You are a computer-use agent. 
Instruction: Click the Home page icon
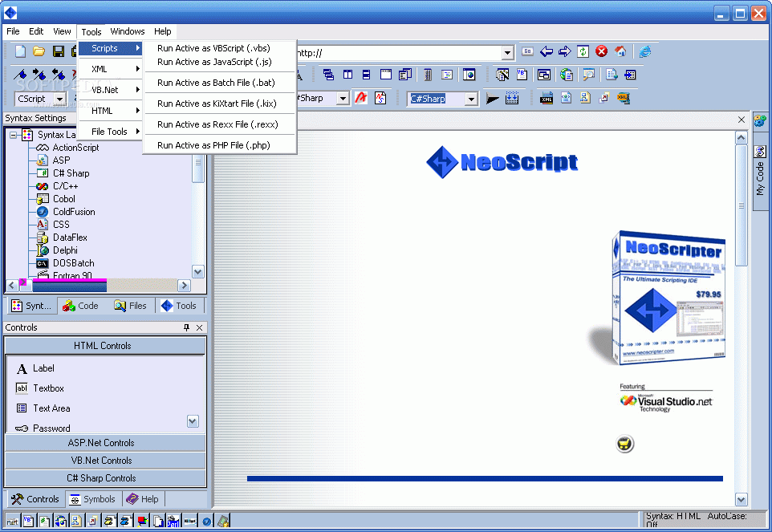pyautogui.click(x=620, y=51)
